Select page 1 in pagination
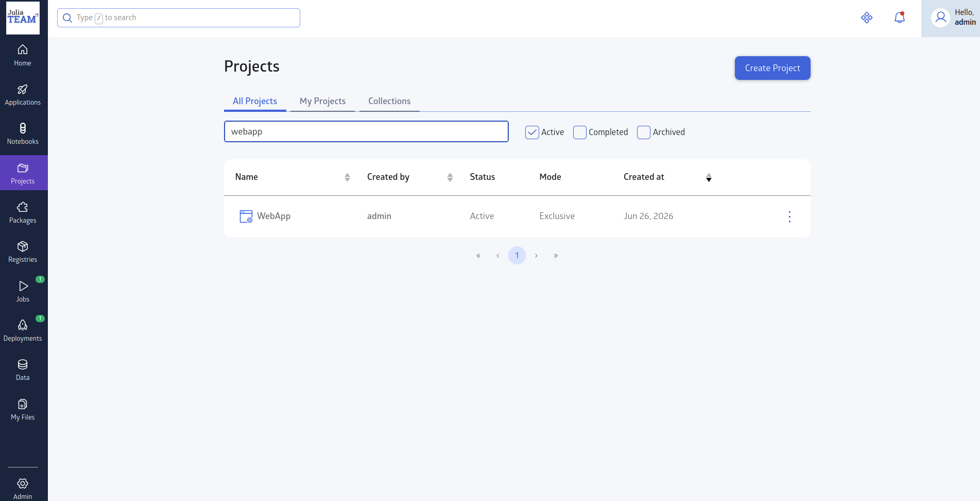The width and height of the screenshot is (980, 501). click(517, 256)
